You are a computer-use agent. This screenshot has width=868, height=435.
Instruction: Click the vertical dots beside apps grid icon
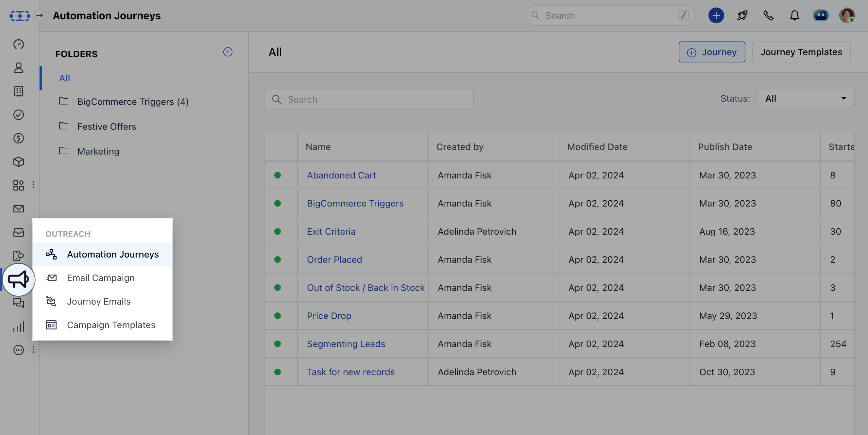33,185
